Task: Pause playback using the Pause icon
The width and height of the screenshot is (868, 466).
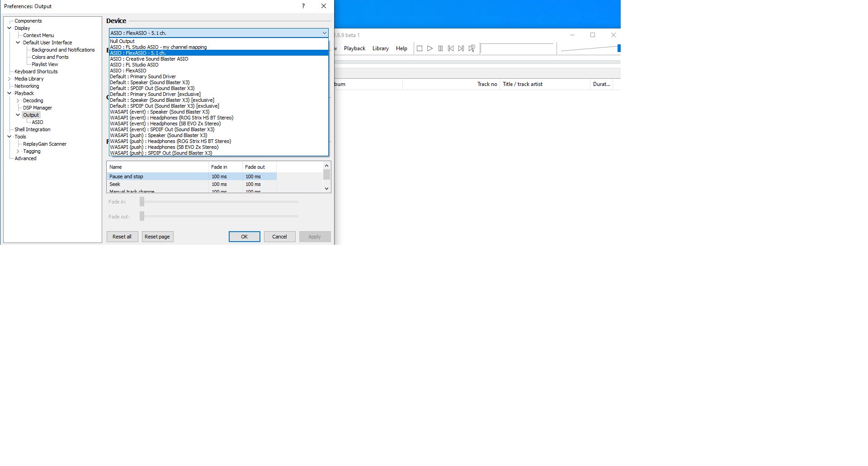Action: coord(440,48)
